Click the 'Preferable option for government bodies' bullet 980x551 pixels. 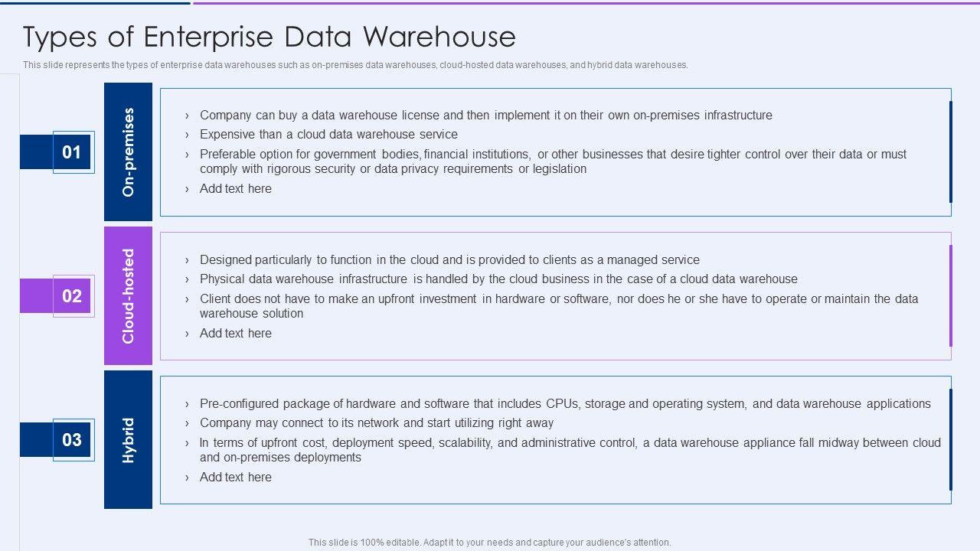[x=552, y=161]
